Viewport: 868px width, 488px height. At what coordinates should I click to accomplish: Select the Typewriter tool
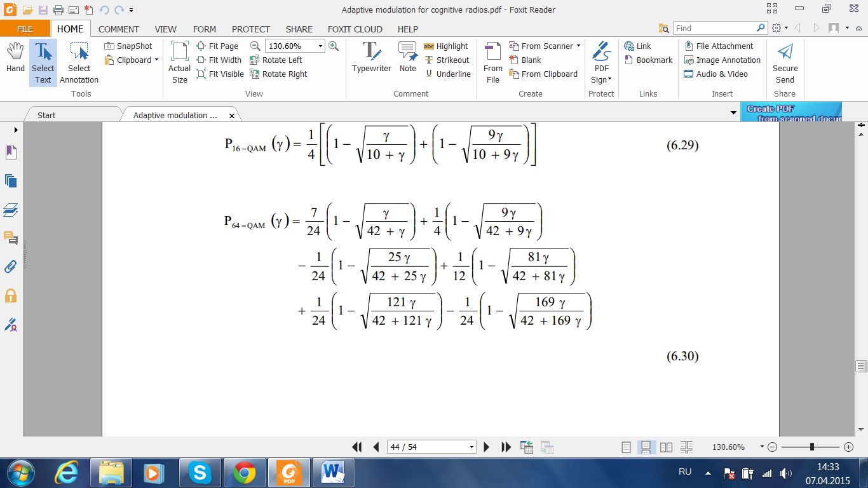372,58
